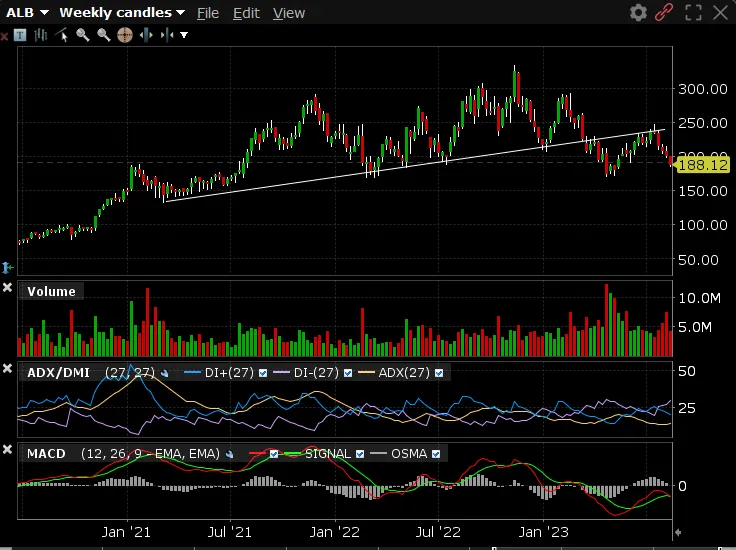The height and width of the screenshot is (550, 736).
Task: Toggle full-screen chart mode
Action: pyautogui.click(x=693, y=13)
